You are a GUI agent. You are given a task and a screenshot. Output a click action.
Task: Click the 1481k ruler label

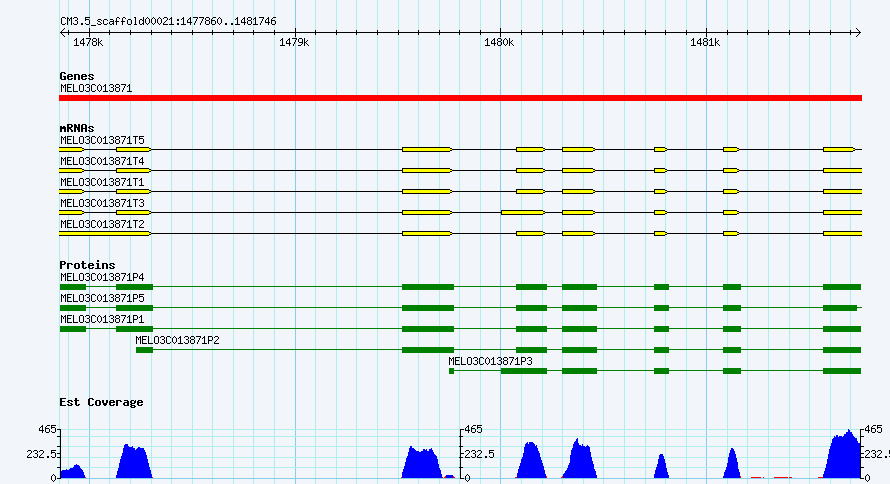pos(705,43)
